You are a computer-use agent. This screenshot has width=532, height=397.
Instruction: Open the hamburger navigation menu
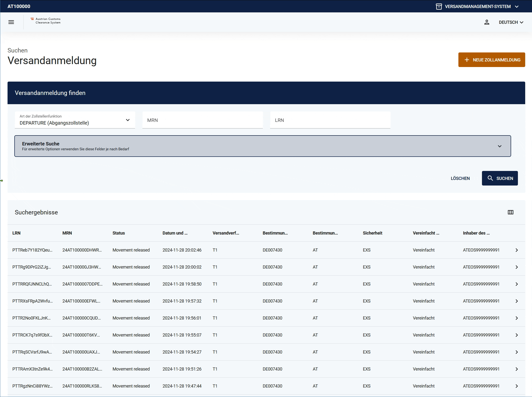pyautogui.click(x=11, y=22)
